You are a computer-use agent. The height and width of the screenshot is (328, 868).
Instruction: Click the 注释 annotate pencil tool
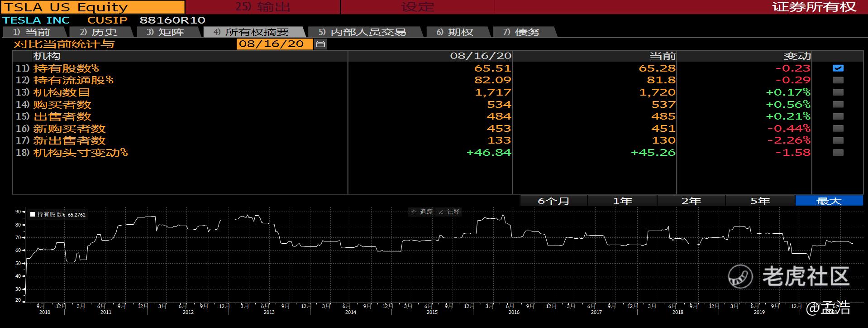pyautogui.click(x=449, y=212)
